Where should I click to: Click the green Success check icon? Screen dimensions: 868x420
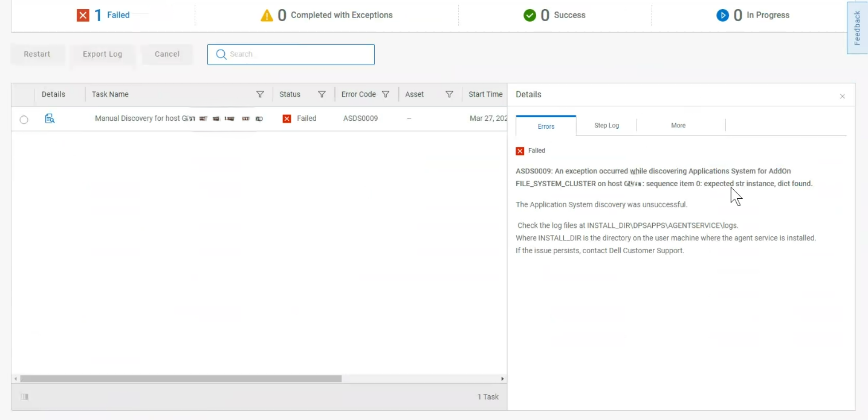pos(531,15)
